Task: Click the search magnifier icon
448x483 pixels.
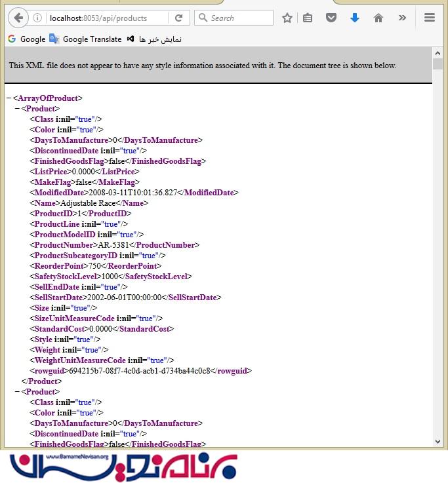Action: (203, 18)
